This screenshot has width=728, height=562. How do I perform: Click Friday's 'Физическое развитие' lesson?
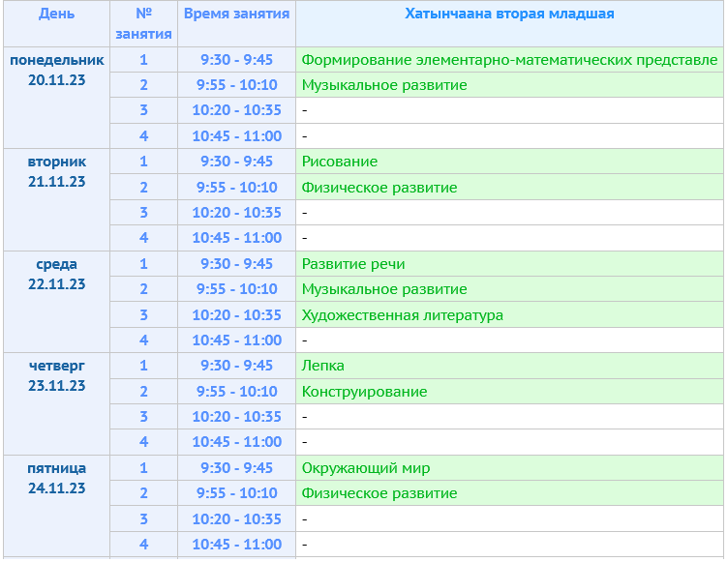[x=379, y=493]
